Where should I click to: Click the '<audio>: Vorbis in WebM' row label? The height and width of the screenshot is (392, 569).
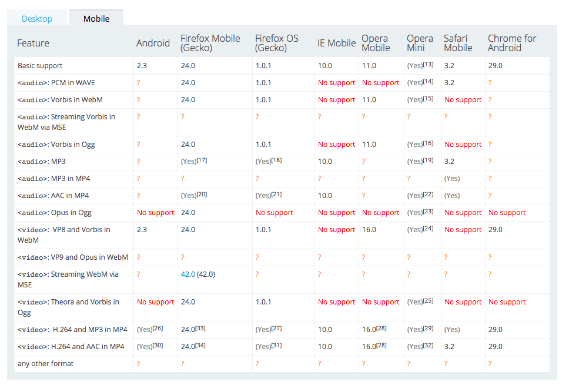tap(60, 100)
